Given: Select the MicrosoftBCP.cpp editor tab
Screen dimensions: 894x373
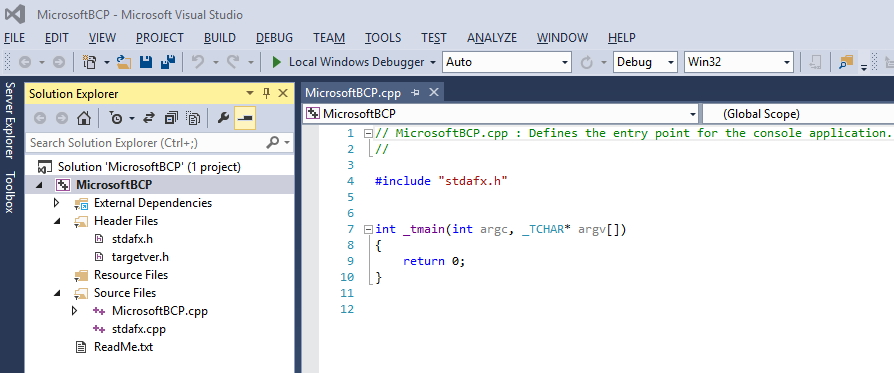Looking at the screenshot, I should (x=353, y=93).
